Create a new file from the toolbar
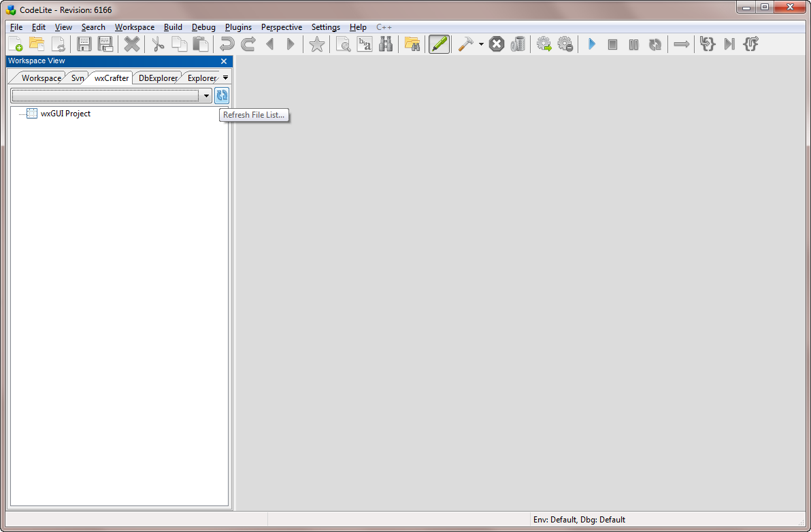Viewport: 811px width, 532px height. (x=16, y=44)
